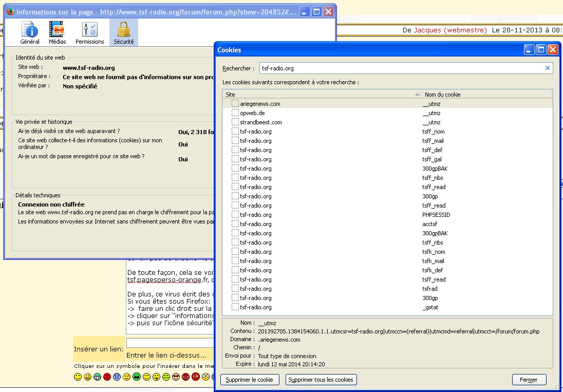Click the file icon beside opweb.de
Viewport: 563px width, 392px height.
click(x=235, y=113)
